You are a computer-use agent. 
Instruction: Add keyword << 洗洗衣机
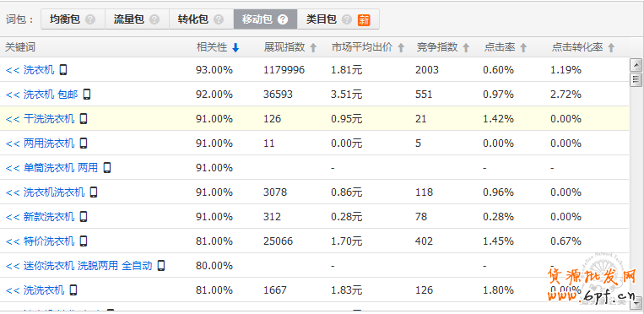(35, 290)
